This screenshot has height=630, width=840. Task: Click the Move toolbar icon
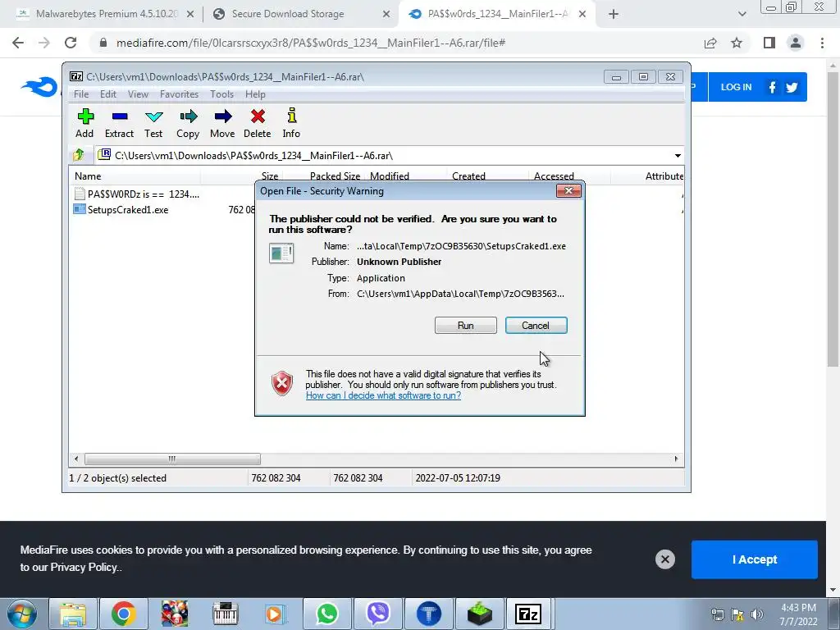tap(222, 123)
